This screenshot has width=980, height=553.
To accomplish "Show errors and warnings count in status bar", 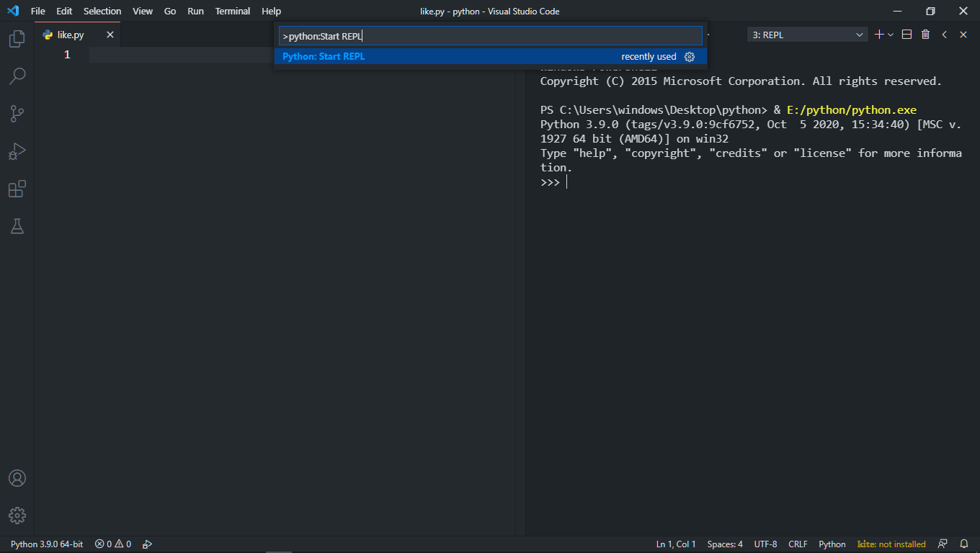I will coord(113,544).
